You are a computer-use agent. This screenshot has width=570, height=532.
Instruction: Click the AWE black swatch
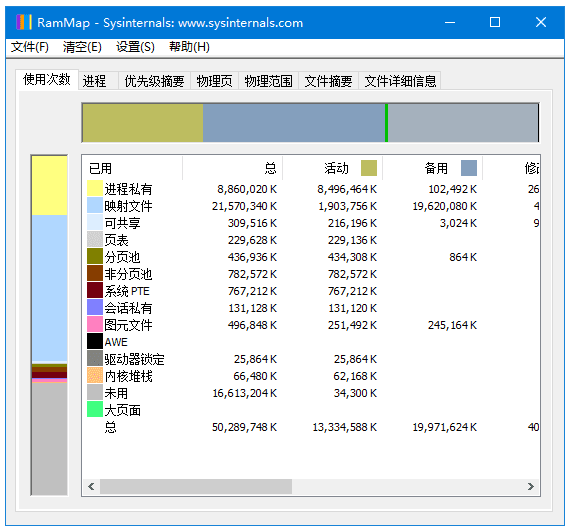point(95,342)
